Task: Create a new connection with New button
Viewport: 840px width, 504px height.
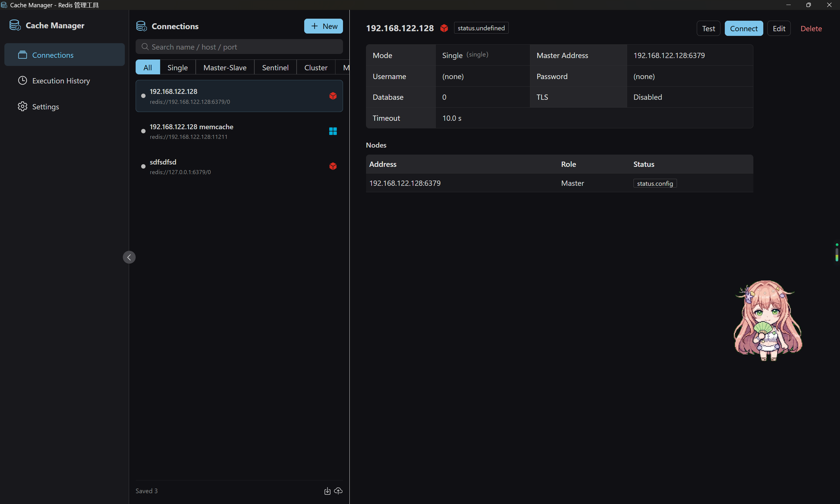Action: [323, 26]
